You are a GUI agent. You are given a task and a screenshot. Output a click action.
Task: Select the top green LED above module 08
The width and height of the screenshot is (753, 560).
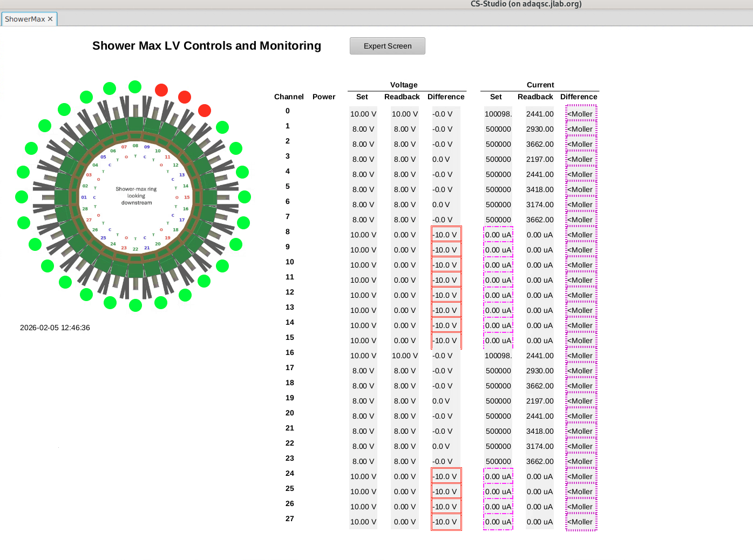click(135, 87)
